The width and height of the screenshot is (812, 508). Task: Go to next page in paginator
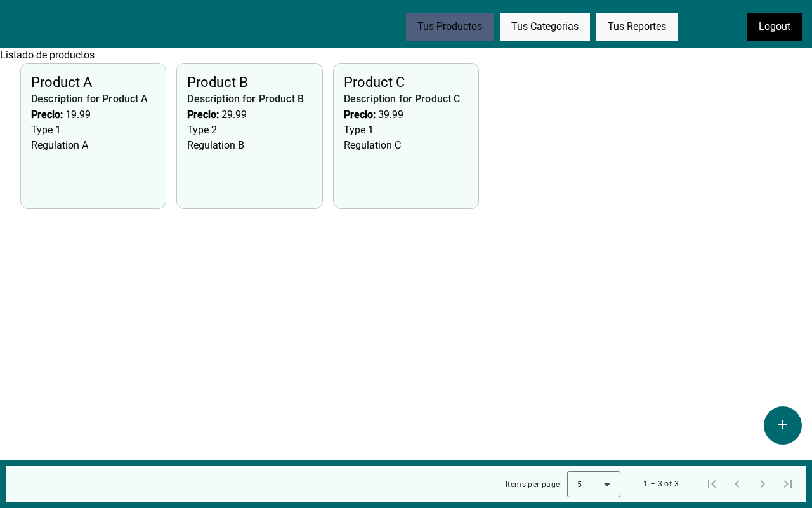[763, 484]
